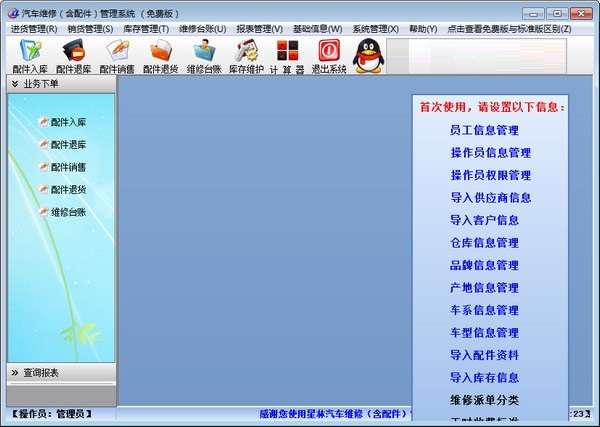Open the 维修台账 toolbar icon

[204, 57]
